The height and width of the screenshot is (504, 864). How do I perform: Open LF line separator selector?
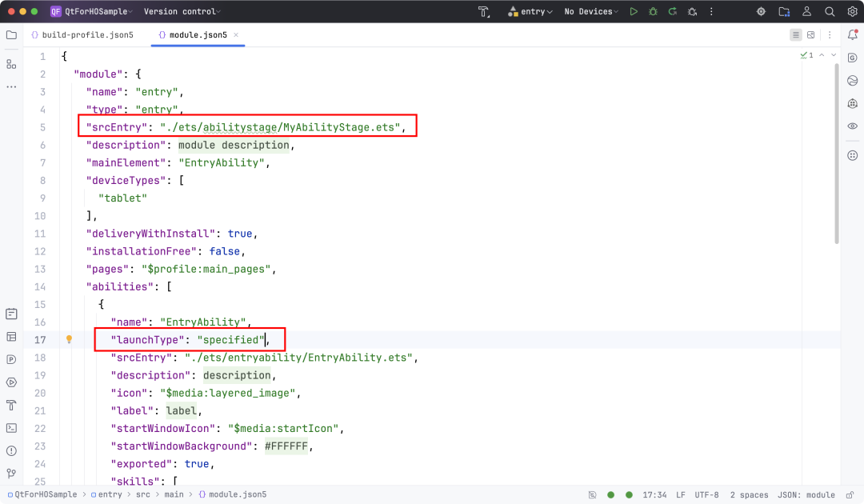681,494
